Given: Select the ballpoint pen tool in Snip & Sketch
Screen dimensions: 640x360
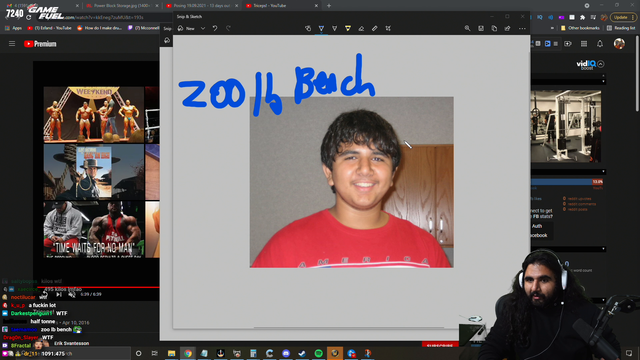Looking at the screenshot, I should pyautogui.click(x=321, y=29).
